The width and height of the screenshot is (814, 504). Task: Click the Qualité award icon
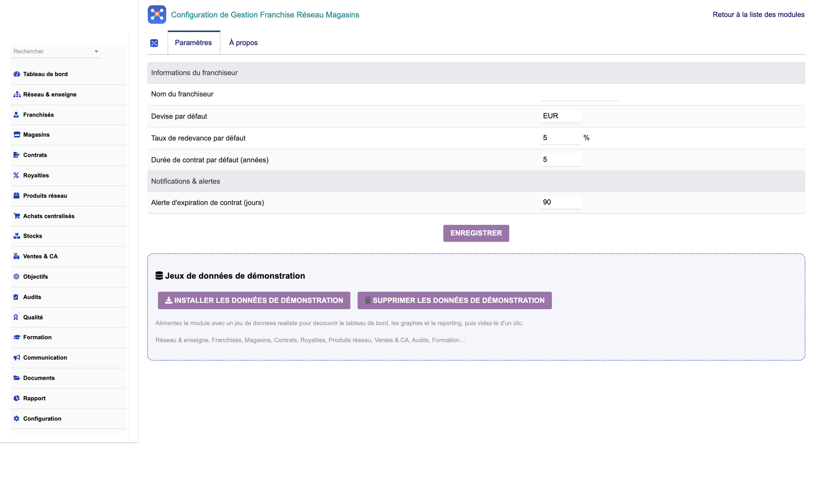(x=16, y=317)
